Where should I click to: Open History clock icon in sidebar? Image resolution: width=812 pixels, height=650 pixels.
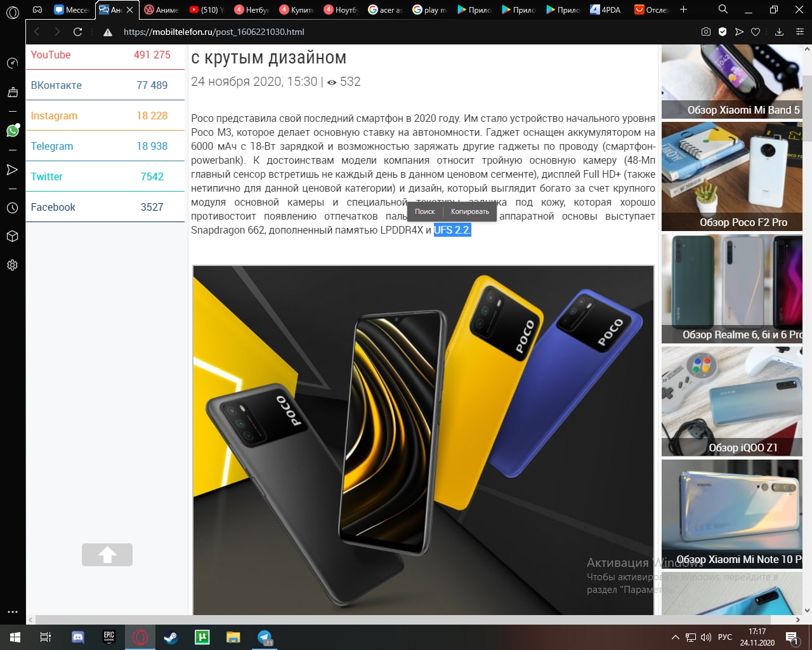click(12, 208)
